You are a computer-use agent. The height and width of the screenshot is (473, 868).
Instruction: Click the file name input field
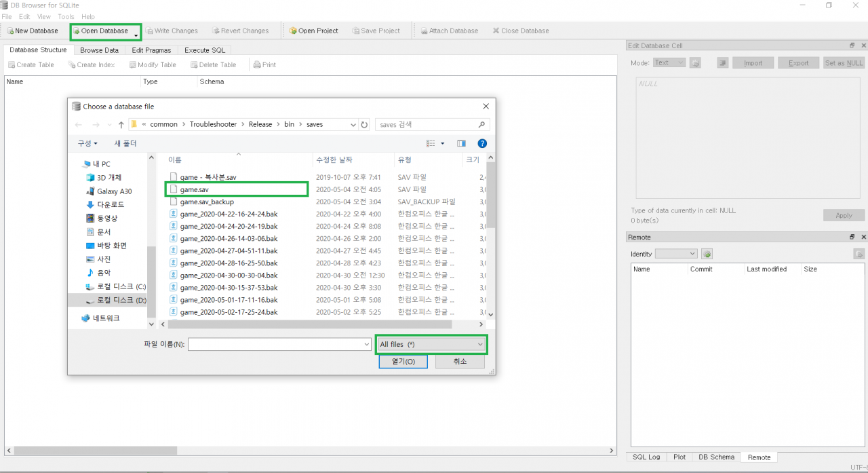(x=279, y=345)
